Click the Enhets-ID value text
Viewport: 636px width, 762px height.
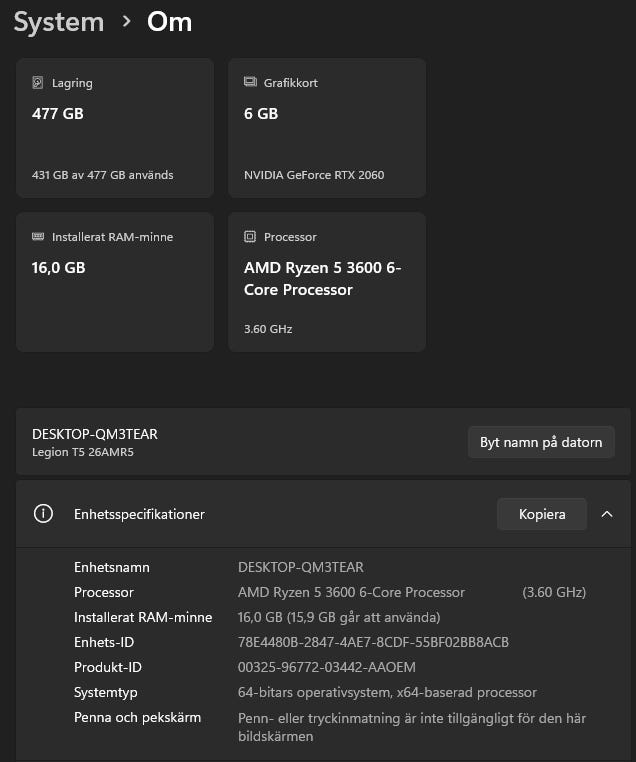tap(373, 642)
